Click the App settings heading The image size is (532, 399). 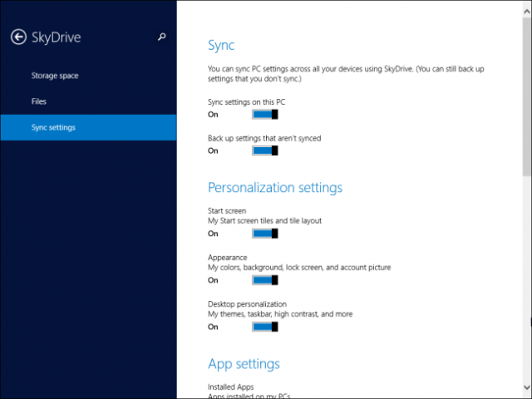pos(244,363)
